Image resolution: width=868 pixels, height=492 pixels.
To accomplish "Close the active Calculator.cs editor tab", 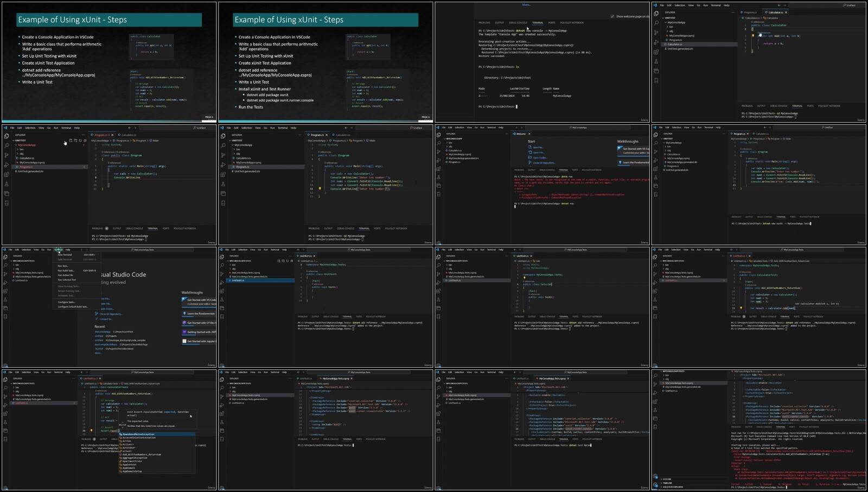I will click(x=786, y=12).
